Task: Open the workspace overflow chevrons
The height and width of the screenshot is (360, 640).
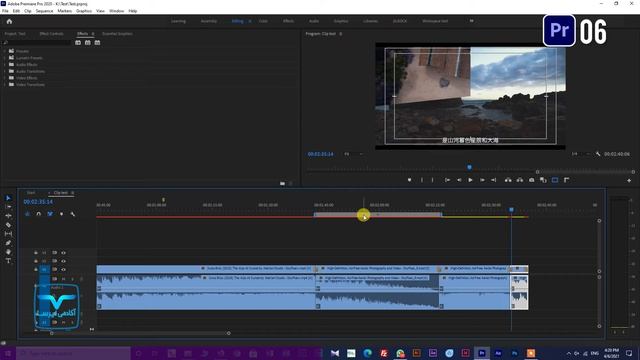Action: tap(471, 21)
